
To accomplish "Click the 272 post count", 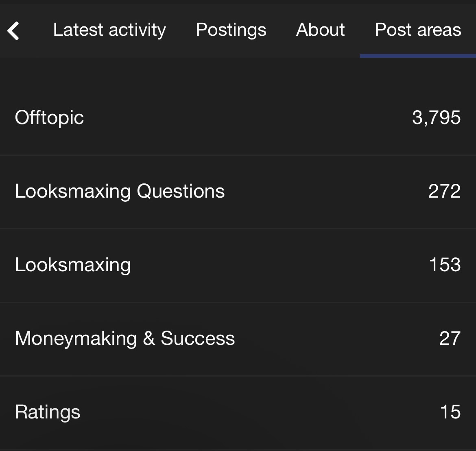I will coord(444,191).
